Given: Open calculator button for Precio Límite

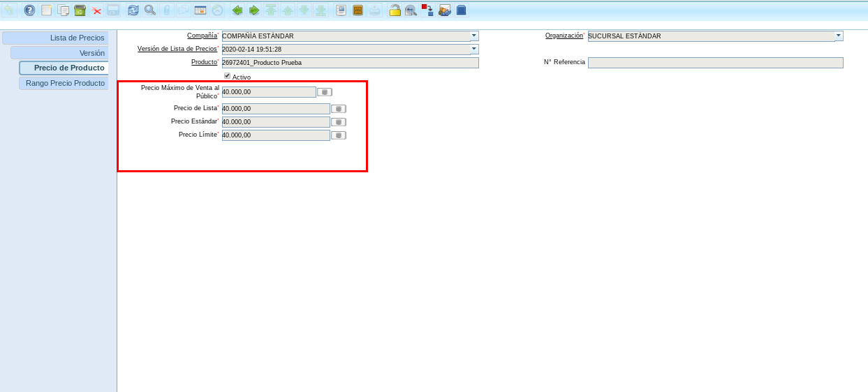Looking at the screenshot, I should [339, 135].
